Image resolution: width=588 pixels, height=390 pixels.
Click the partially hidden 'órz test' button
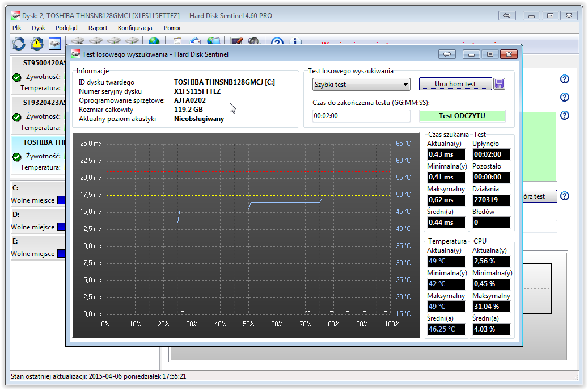pyautogui.click(x=539, y=196)
